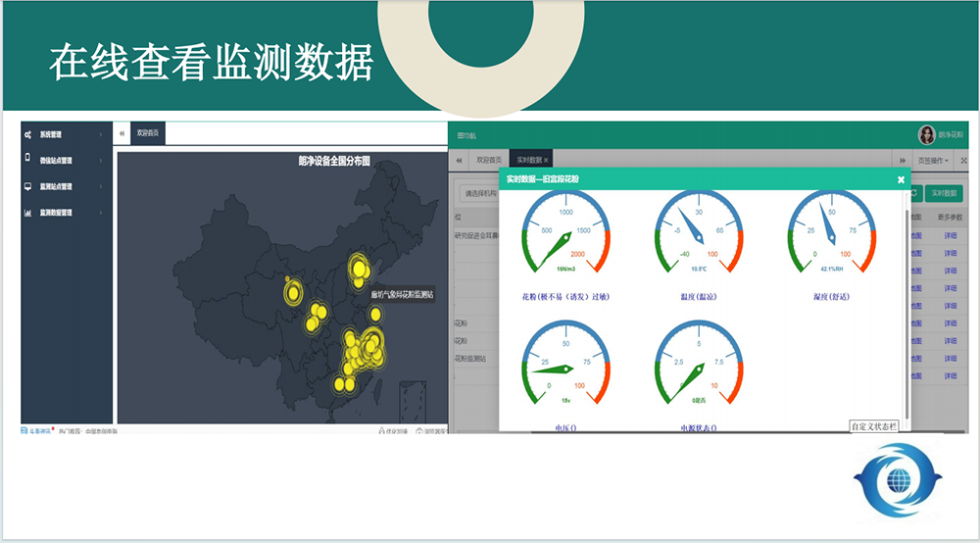Close the 实时数据 gauge dialog

click(x=901, y=179)
